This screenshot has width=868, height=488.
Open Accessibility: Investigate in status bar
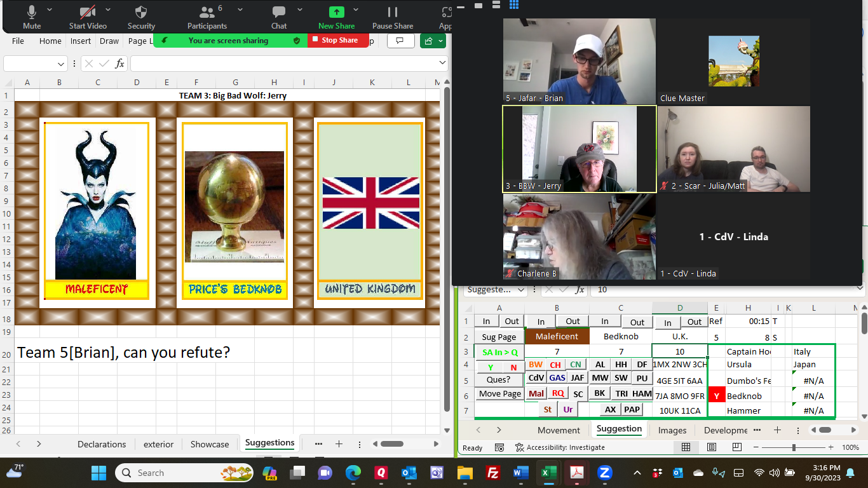[559, 447]
